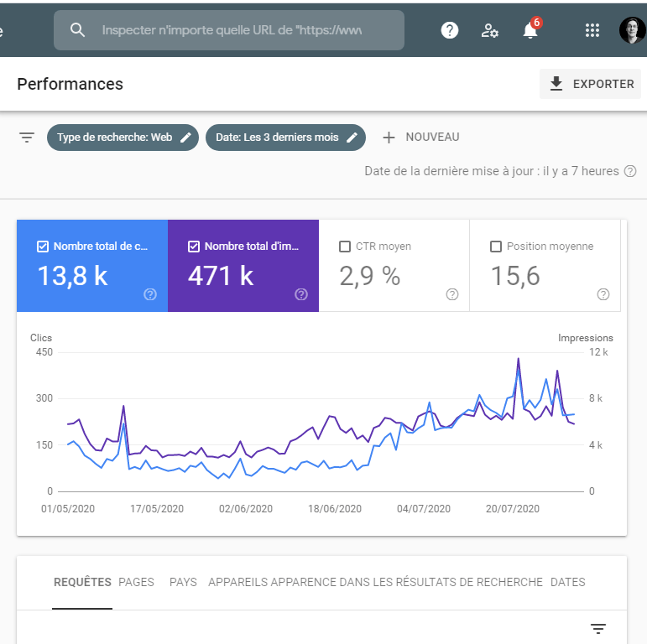Click the profile avatar picture
Image resolution: width=647 pixels, height=644 pixels.
[632, 30]
